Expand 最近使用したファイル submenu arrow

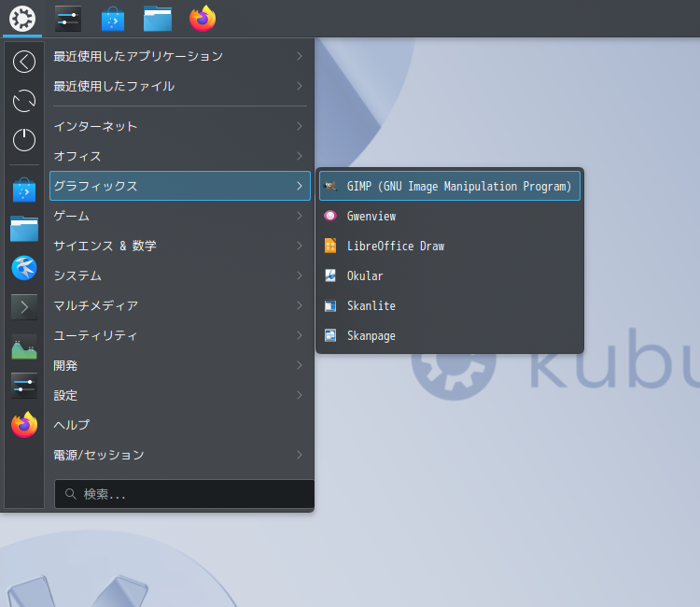[x=300, y=86]
